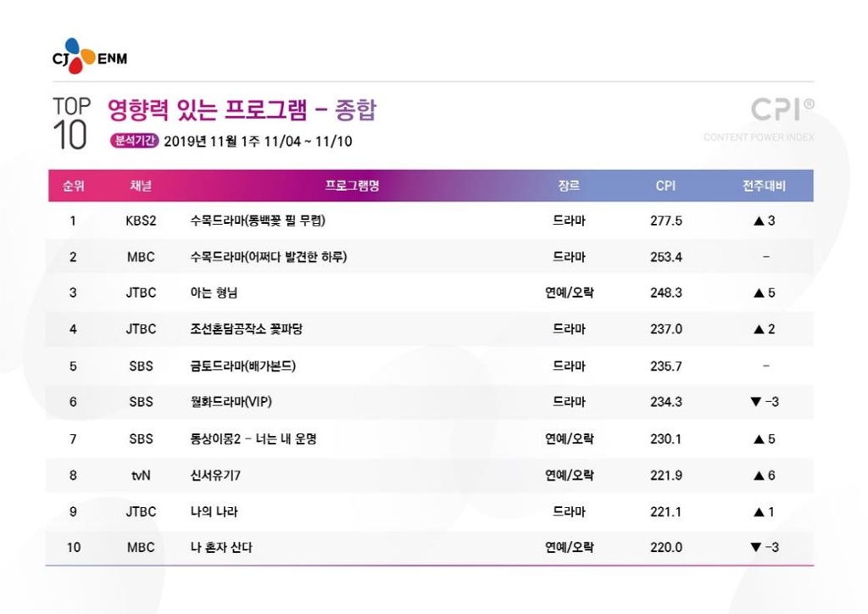This screenshot has height=614, width=868.
Task: Click rank number 1
Action: (x=73, y=220)
